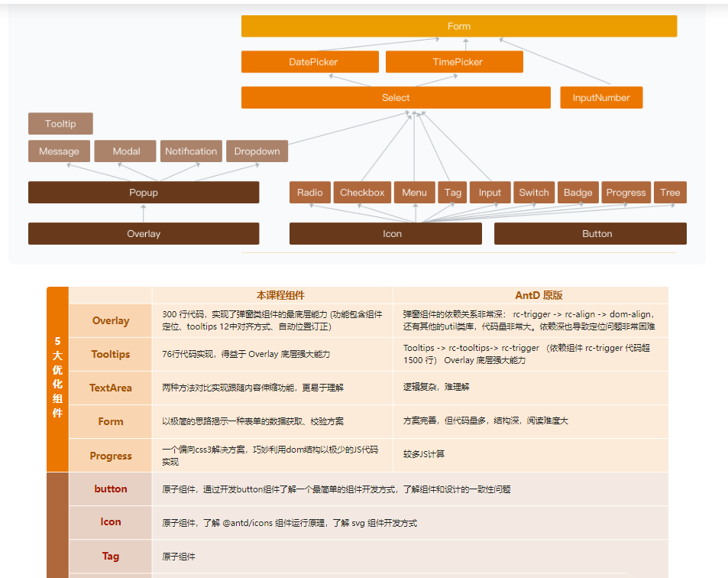
Task: Select the orange Select component box
Action: click(396, 98)
